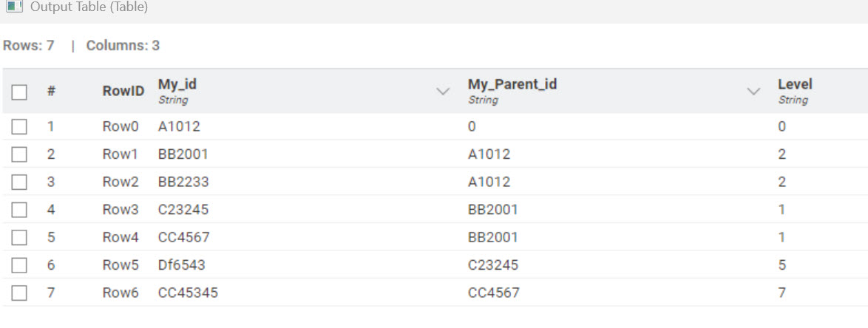868x328 pixels.
Task: Tick the checkbox next to Row2 BB2233
Action: coord(19,182)
